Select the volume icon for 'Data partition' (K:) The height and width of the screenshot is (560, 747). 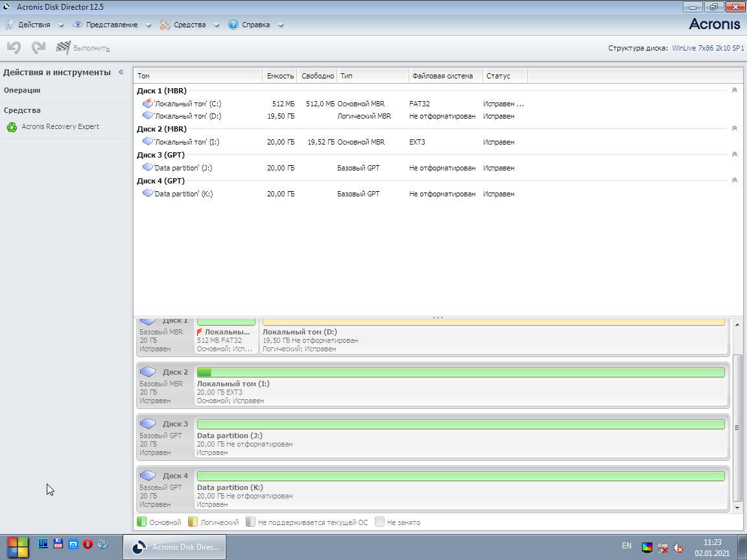coord(148,193)
